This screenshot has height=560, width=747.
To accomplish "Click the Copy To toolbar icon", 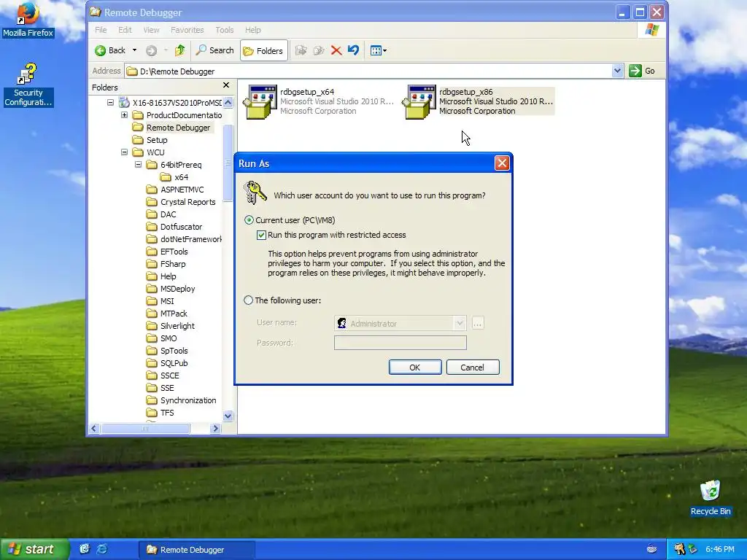I will (x=319, y=50).
